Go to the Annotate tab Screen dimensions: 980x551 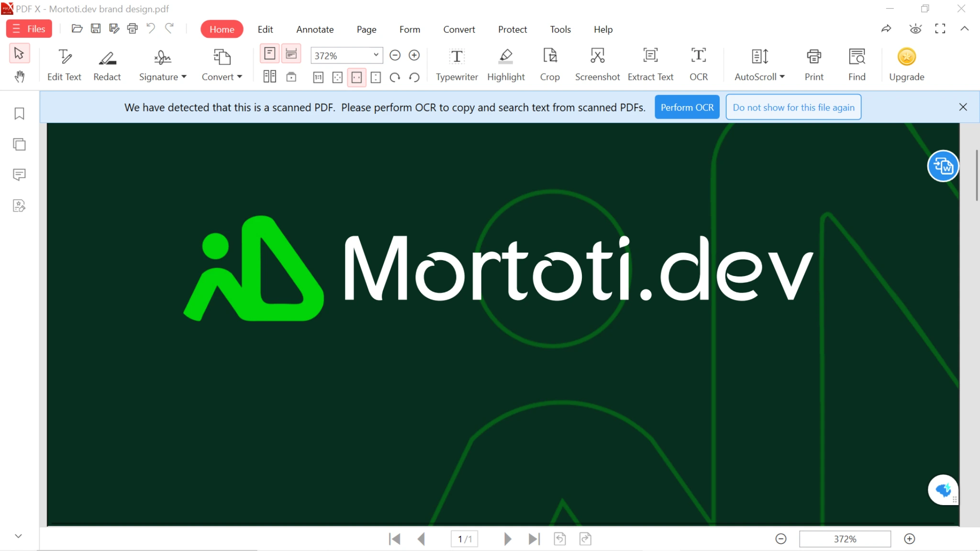coord(315,29)
